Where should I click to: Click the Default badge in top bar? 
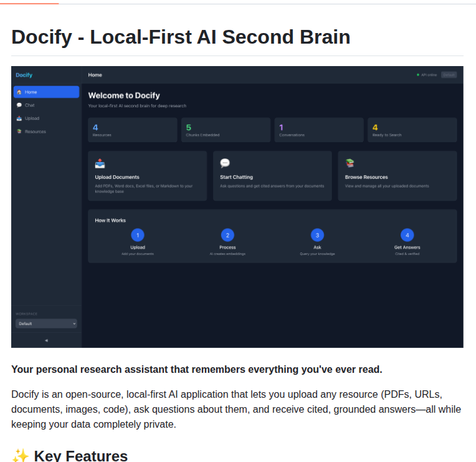pyautogui.click(x=449, y=75)
